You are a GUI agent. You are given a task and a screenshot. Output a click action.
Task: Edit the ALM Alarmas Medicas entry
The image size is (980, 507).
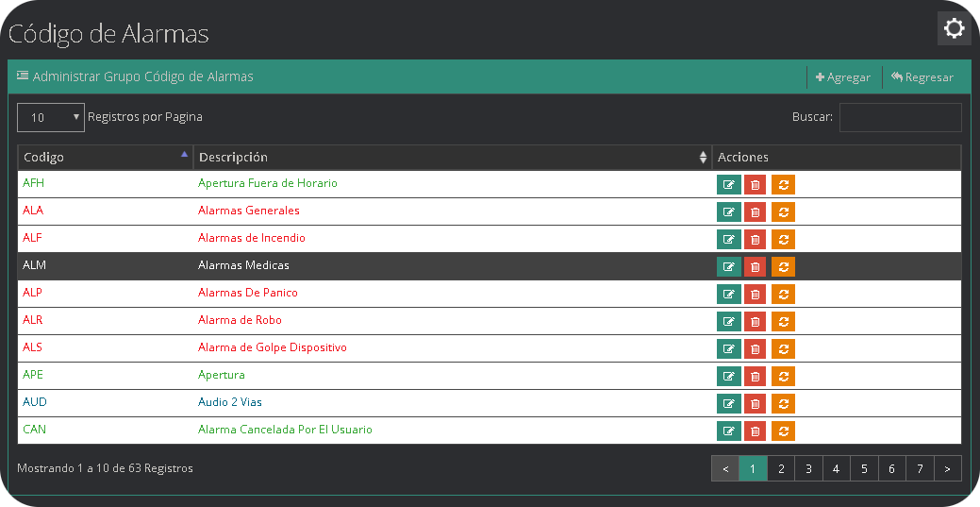(x=728, y=267)
